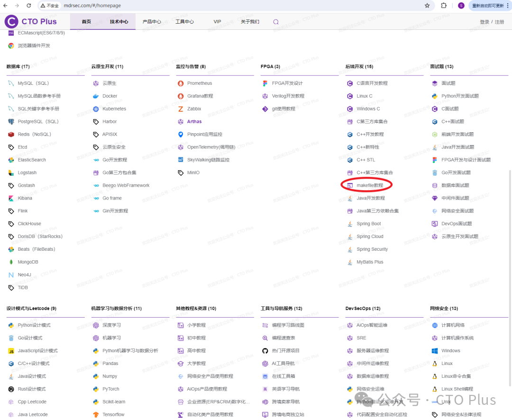
Task: Select the VIP menu item
Action: 217,21
